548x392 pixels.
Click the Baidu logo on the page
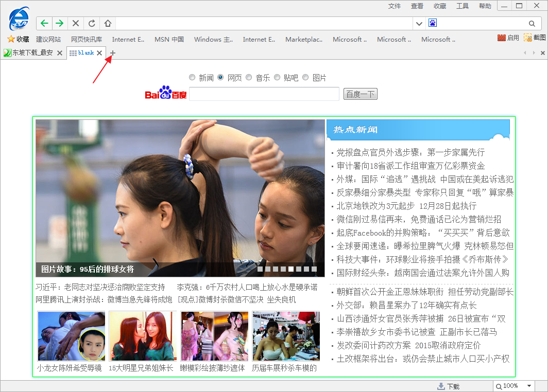166,93
